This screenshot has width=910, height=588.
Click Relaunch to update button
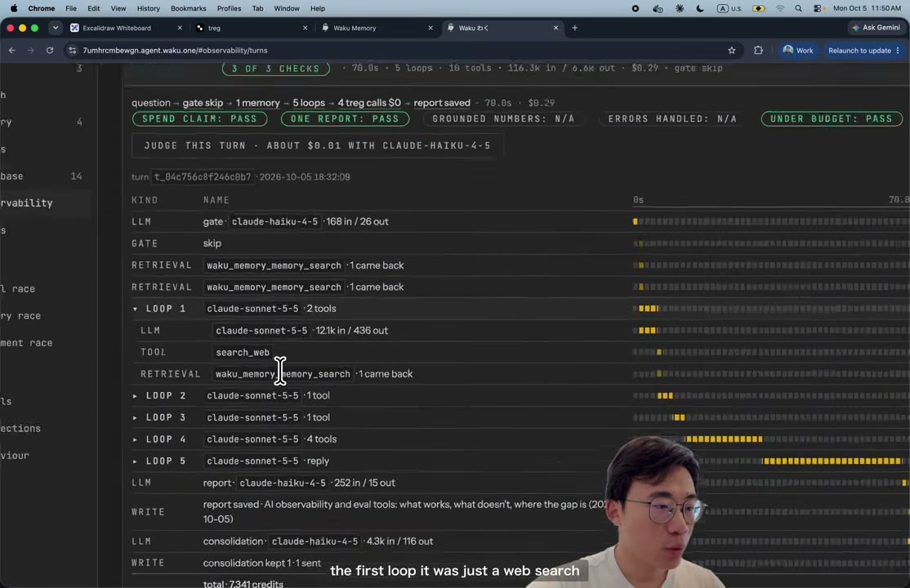[x=863, y=51]
